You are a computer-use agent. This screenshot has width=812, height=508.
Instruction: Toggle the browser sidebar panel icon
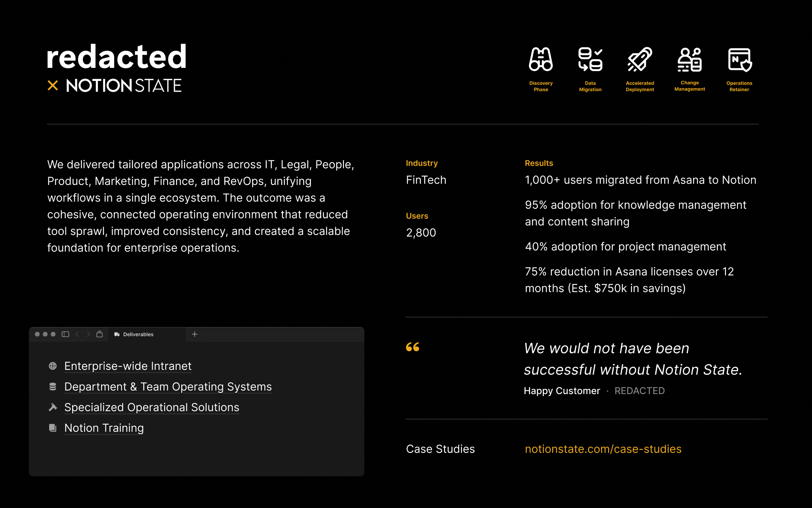click(65, 334)
